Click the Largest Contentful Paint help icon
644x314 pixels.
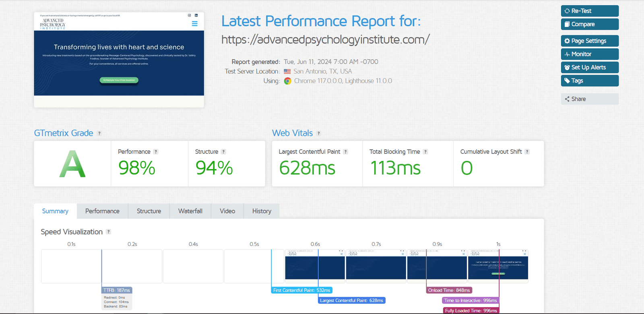pos(345,152)
